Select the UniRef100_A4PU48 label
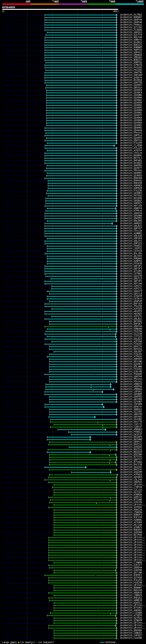Image resolution: width=146 pixels, height=644 pixels. pyautogui.click(x=131, y=75)
